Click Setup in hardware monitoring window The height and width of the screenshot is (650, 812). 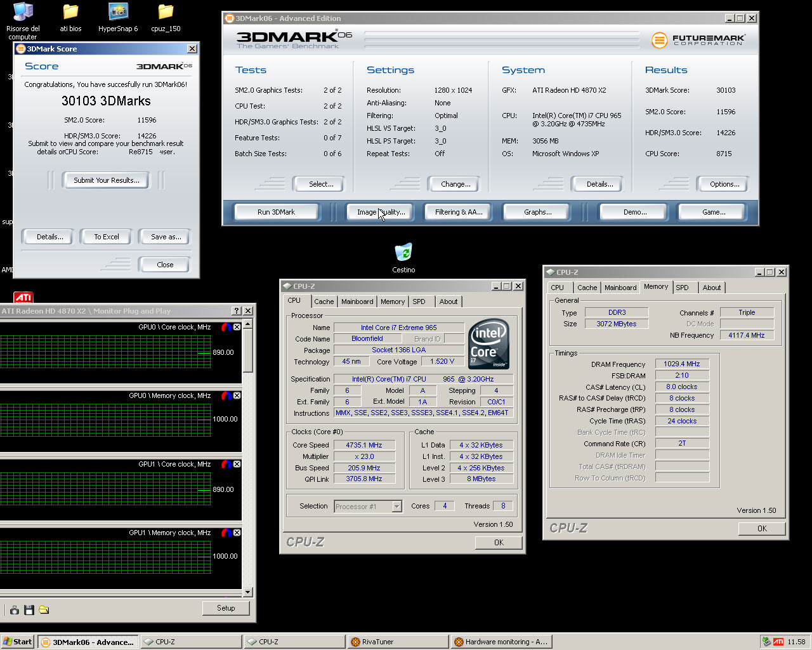pos(226,608)
